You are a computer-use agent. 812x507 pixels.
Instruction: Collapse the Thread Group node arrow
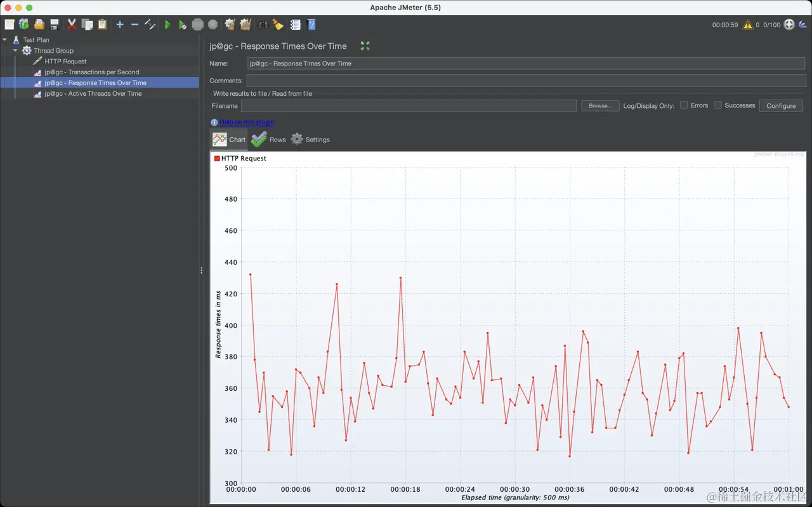pyautogui.click(x=15, y=50)
